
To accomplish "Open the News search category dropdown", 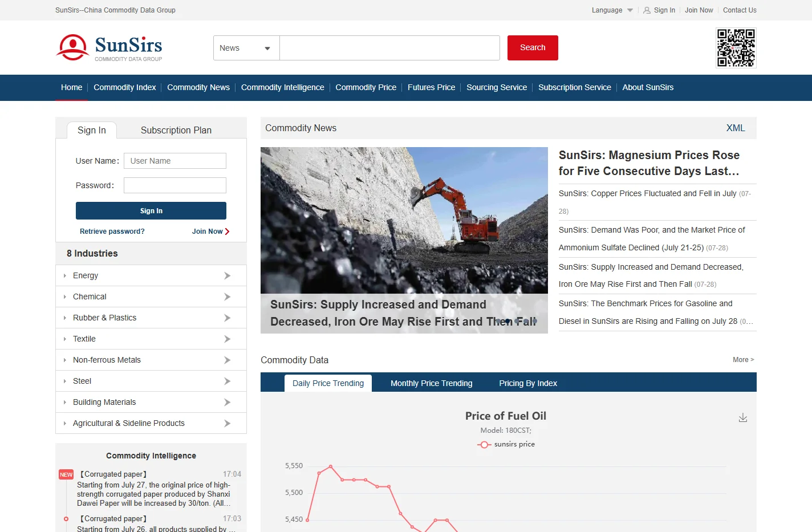I will tap(246, 48).
